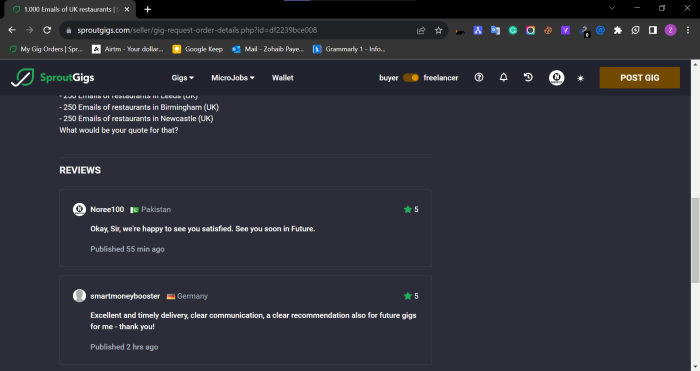Image resolution: width=700 pixels, height=371 pixels.
Task: Open the Wallet page
Action: [283, 78]
